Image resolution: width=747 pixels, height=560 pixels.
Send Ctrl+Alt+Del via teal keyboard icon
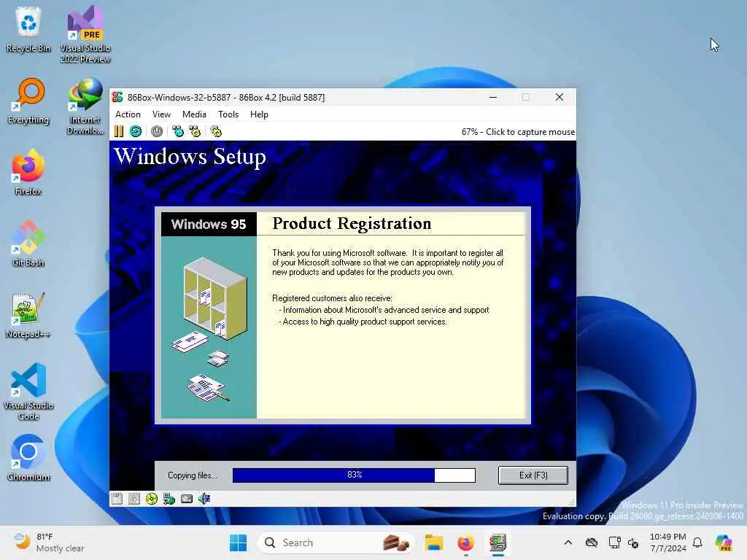coord(178,131)
